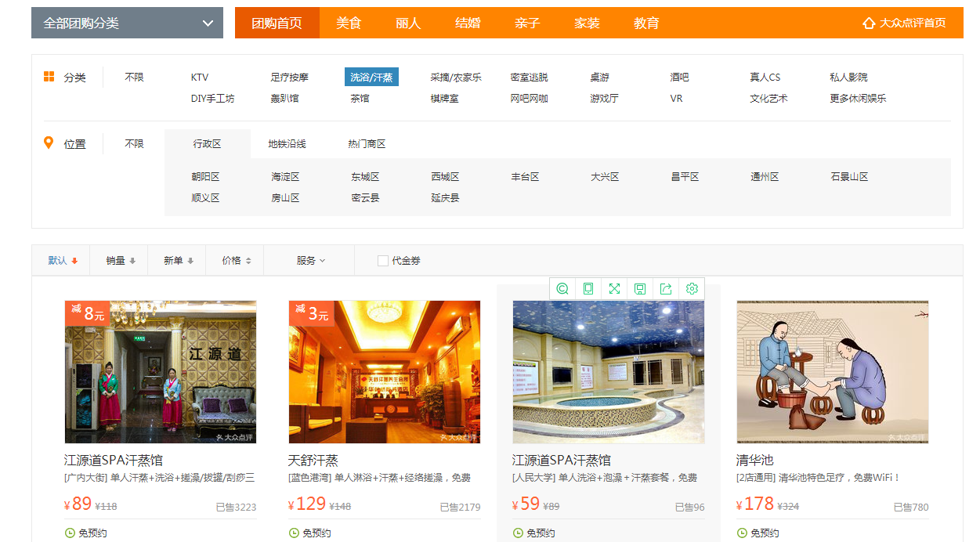Viewport: 980px width, 542px height.
Task: Click the tablet icon in the floating toolbar
Action: tap(588, 289)
